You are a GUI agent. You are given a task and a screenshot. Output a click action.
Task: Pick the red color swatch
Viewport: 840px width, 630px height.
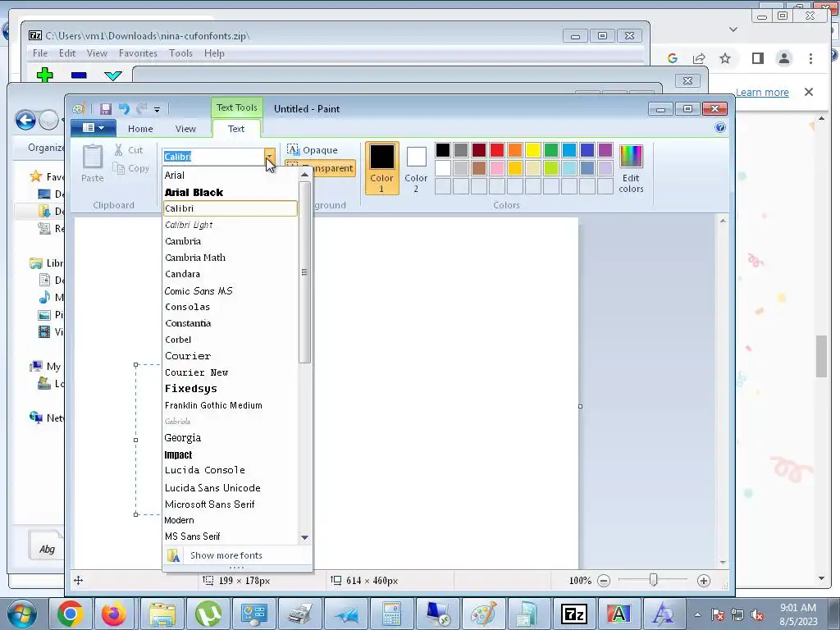(x=497, y=150)
